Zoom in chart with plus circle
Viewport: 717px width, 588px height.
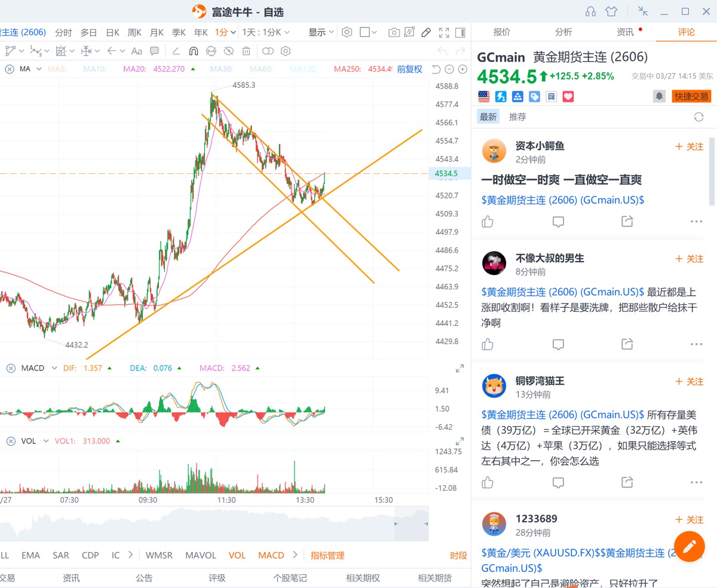point(462,69)
